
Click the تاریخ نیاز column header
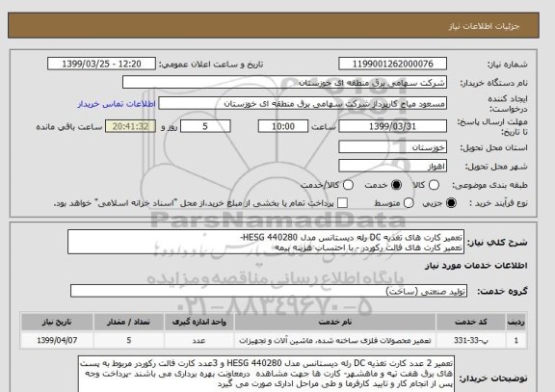click(57, 322)
